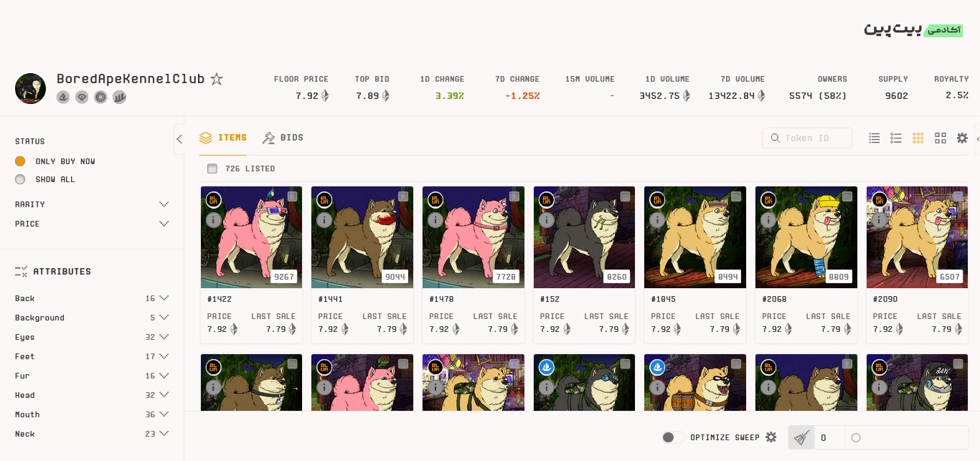Expand the Feet attribute filter
Screen dimensions: 980x461
(x=92, y=356)
